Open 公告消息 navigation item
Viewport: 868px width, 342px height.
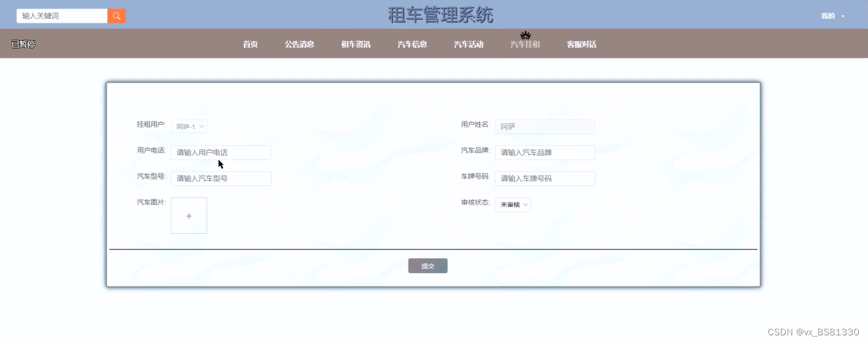click(x=299, y=44)
